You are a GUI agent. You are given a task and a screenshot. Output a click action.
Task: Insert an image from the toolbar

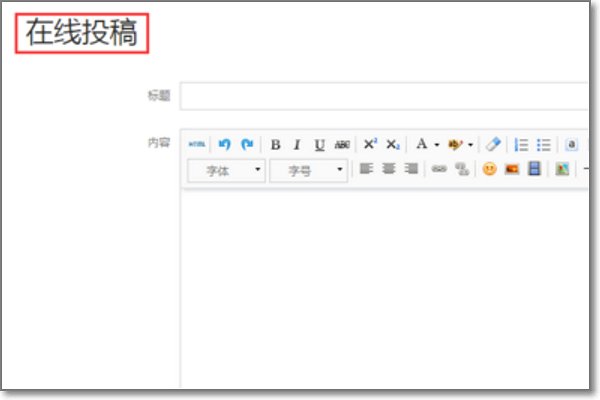click(512, 169)
